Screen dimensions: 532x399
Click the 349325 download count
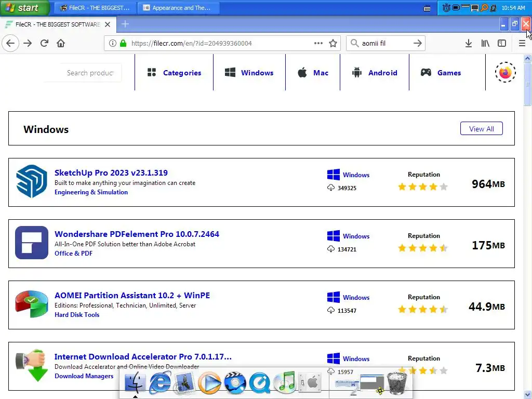(347, 188)
